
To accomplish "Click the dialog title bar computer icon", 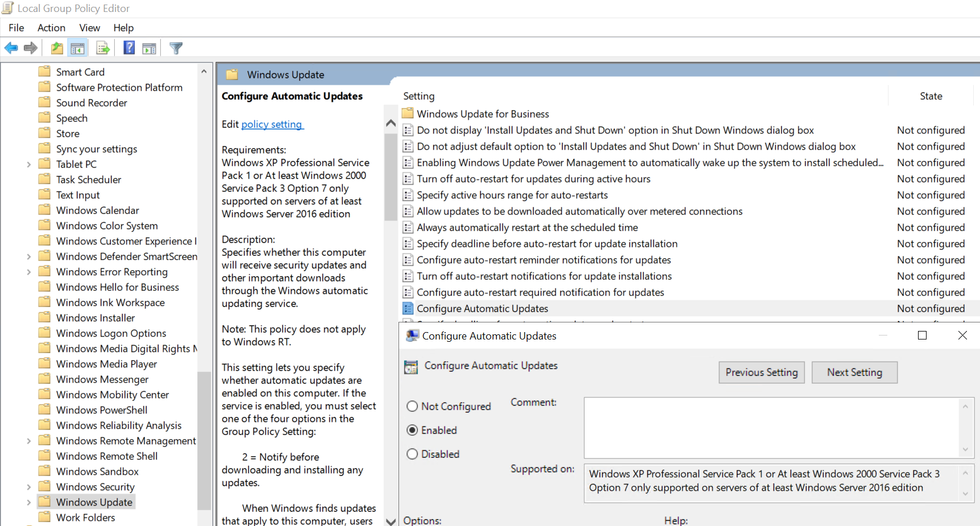I will point(412,336).
